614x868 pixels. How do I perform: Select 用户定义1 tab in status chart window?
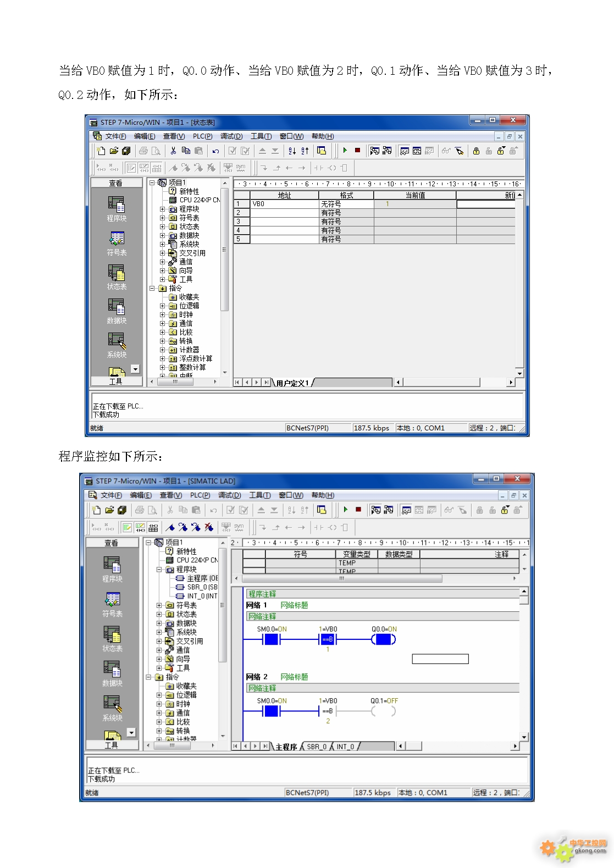point(292,383)
